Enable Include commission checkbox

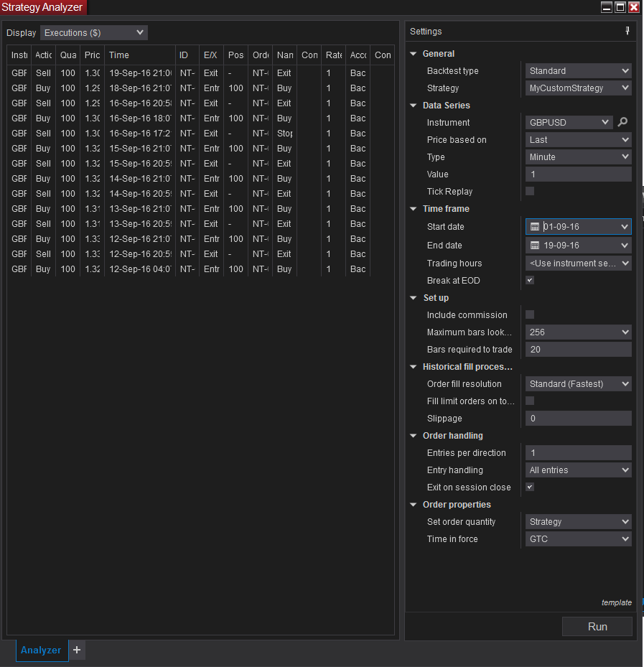point(530,314)
